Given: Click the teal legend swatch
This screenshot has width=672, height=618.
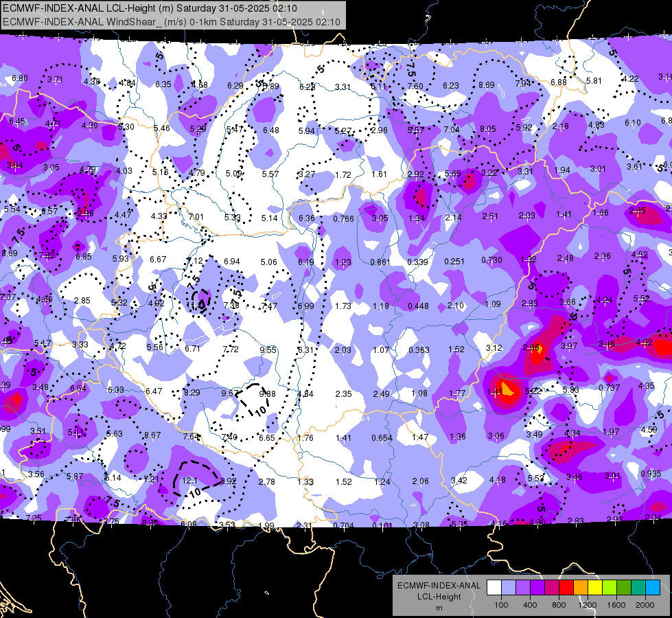Looking at the screenshot, I should (x=638, y=588).
